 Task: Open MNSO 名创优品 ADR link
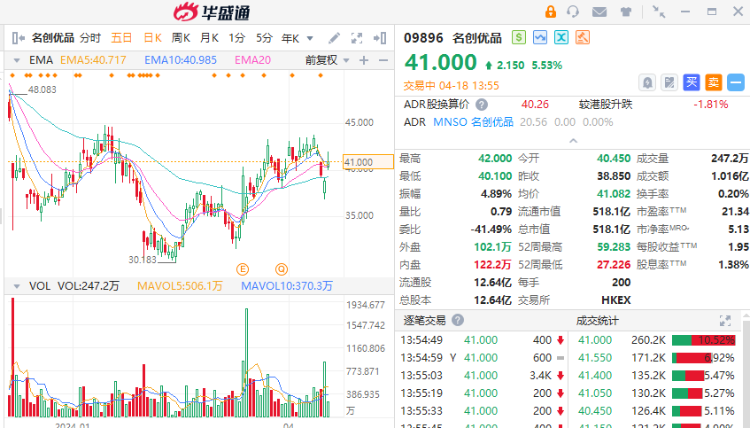click(473, 122)
